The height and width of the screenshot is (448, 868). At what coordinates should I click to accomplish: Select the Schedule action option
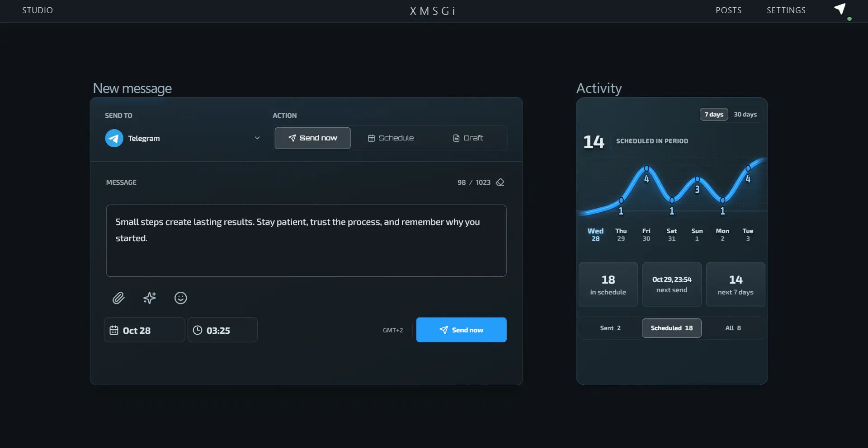coord(391,138)
